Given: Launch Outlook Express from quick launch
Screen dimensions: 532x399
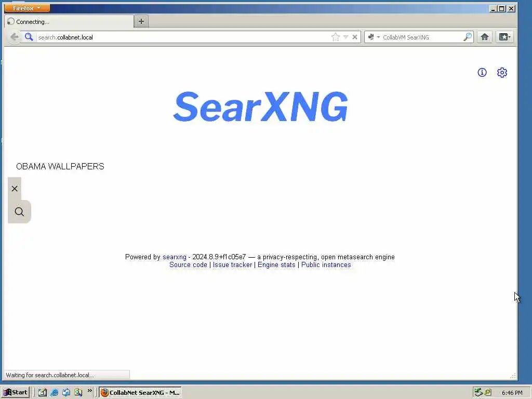Looking at the screenshot, I should point(66,393).
